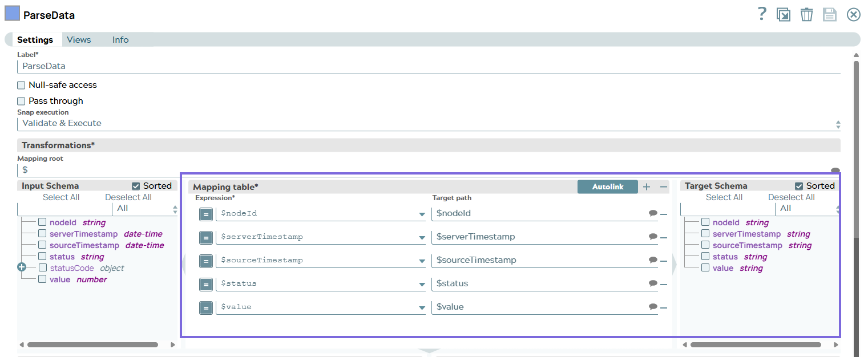
Task: Click the plus icon to add a mapping row
Action: [x=646, y=186]
